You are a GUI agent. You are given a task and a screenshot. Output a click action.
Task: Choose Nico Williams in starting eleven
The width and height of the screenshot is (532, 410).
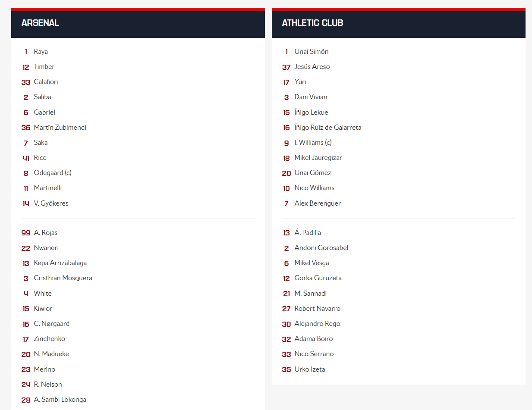click(315, 188)
